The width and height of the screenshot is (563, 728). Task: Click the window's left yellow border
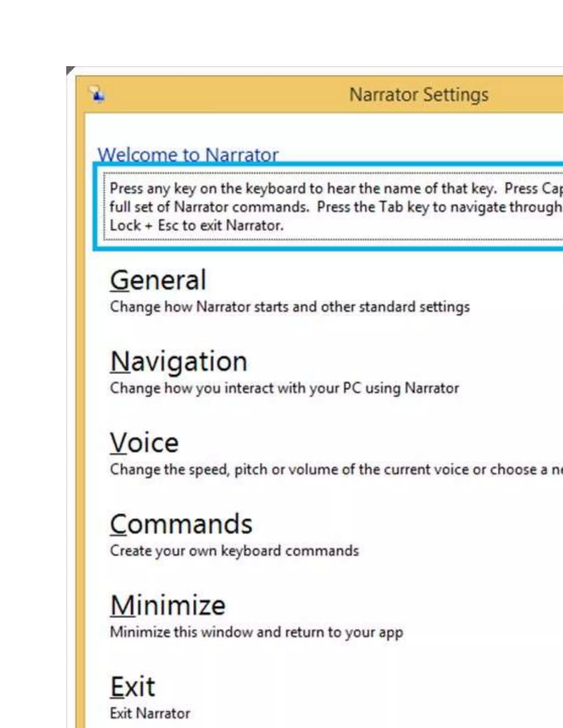click(x=80, y=400)
